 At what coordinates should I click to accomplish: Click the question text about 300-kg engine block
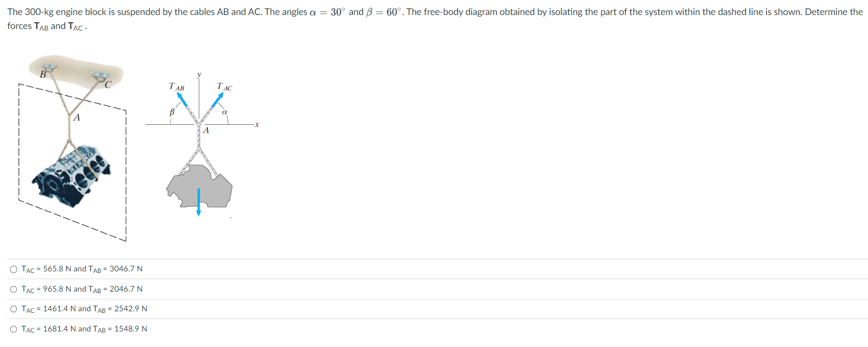435,19
